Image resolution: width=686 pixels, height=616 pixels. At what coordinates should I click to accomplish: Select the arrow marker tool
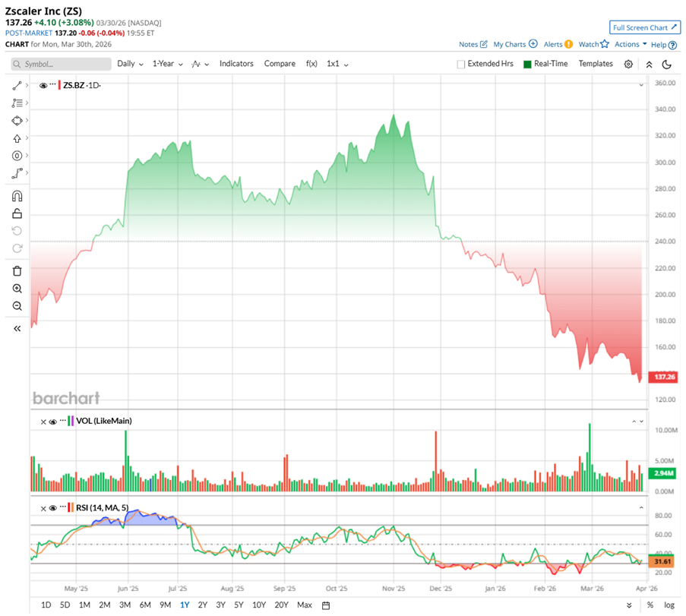pyautogui.click(x=17, y=138)
